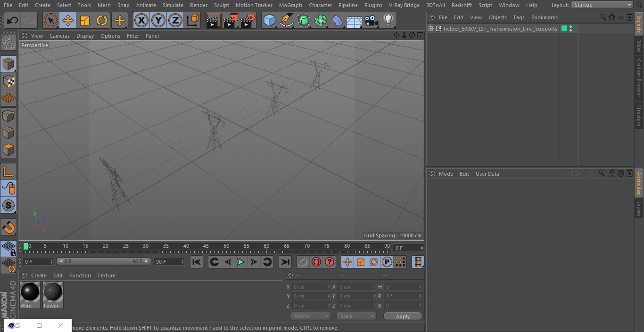
Task: Switch to Texture mode
Action: tap(8, 81)
